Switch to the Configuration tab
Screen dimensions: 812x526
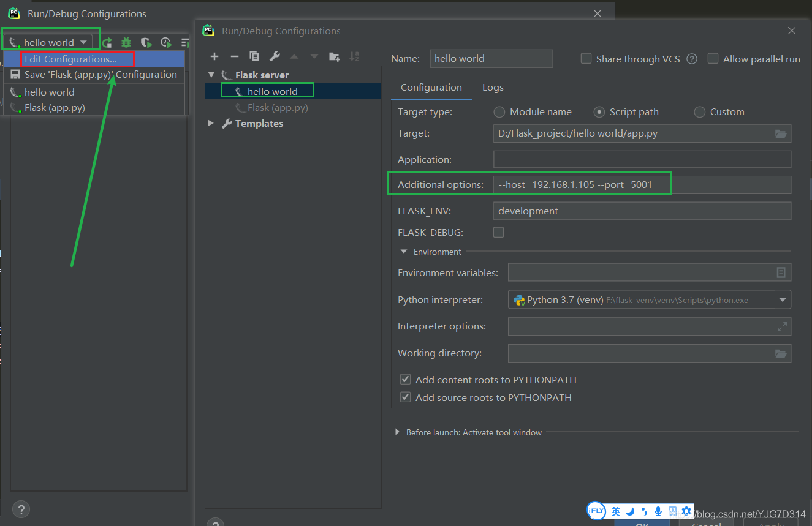[431, 88]
